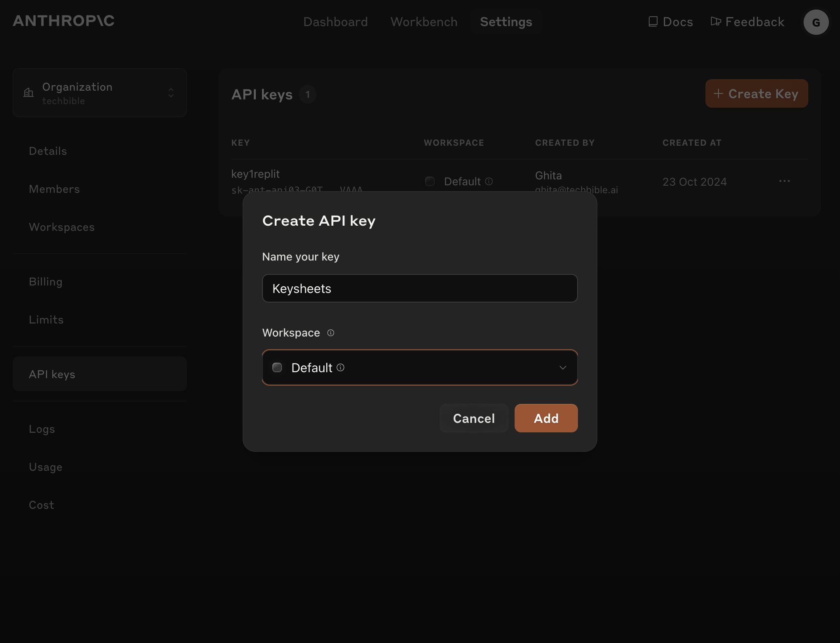Click the Default workspace color square in table
The height and width of the screenshot is (643, 840).
click(430, 181)
